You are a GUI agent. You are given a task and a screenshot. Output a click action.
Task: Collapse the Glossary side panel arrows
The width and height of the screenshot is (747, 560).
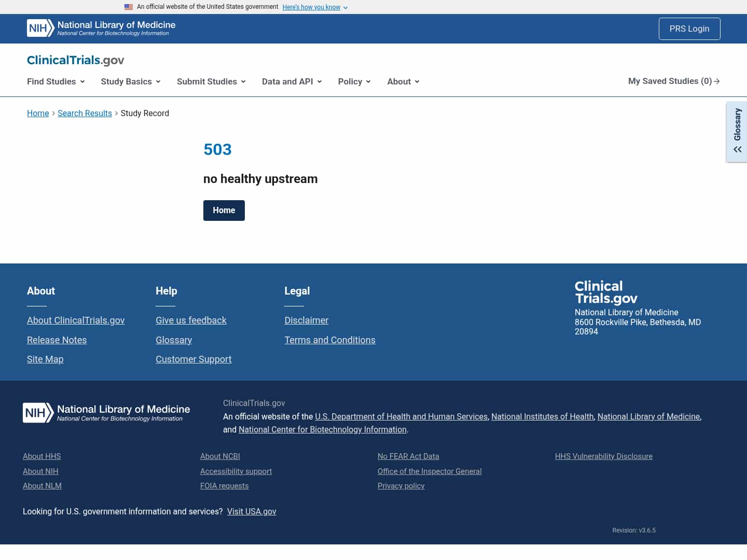[737, 149]
